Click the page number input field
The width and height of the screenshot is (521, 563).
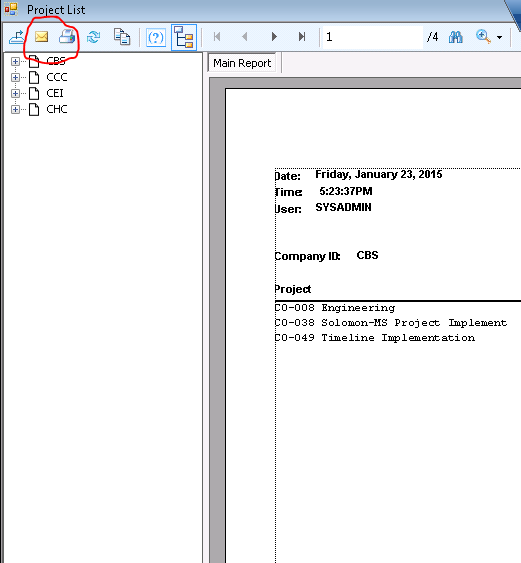click(373, 37)
